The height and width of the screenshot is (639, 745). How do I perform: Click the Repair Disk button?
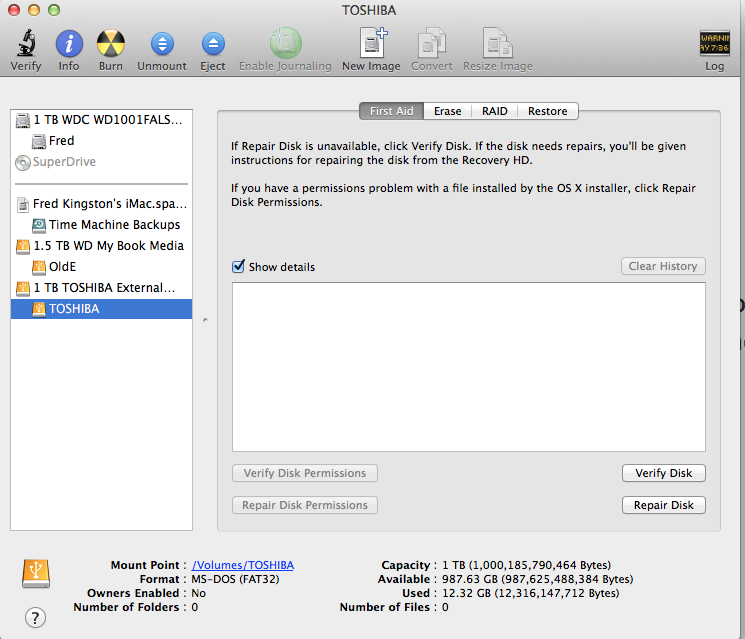coord(663,505)
